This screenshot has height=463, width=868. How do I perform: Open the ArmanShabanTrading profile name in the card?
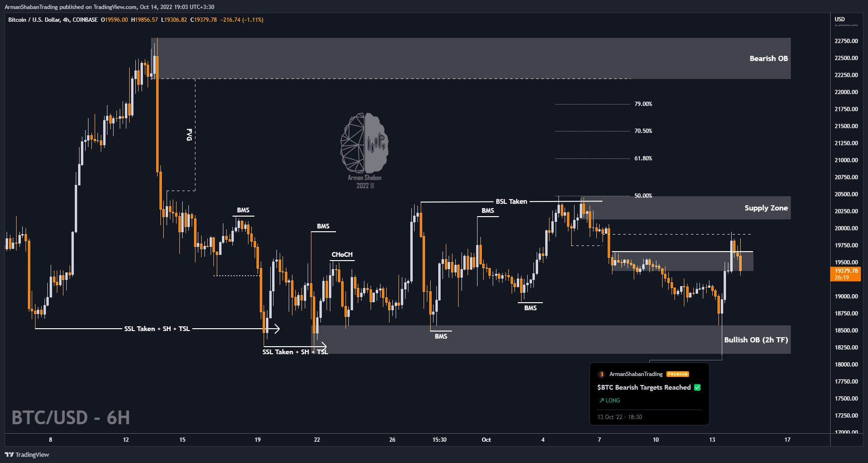pyautogui.click(x=636, y=374)
